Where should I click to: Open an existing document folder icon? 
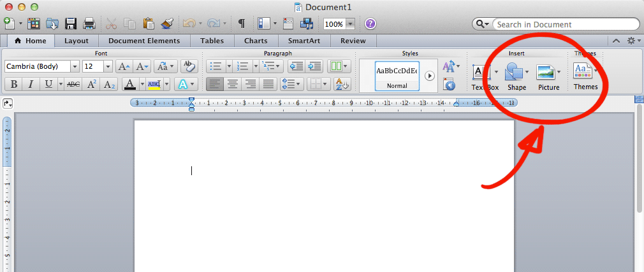[x=52, y=24]
